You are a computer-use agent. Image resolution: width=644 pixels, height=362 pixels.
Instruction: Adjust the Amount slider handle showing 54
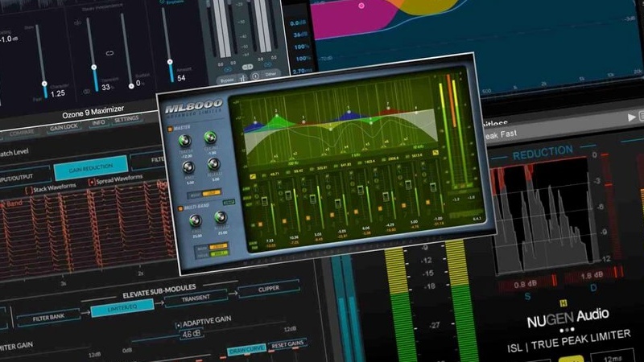click(170, 63)
